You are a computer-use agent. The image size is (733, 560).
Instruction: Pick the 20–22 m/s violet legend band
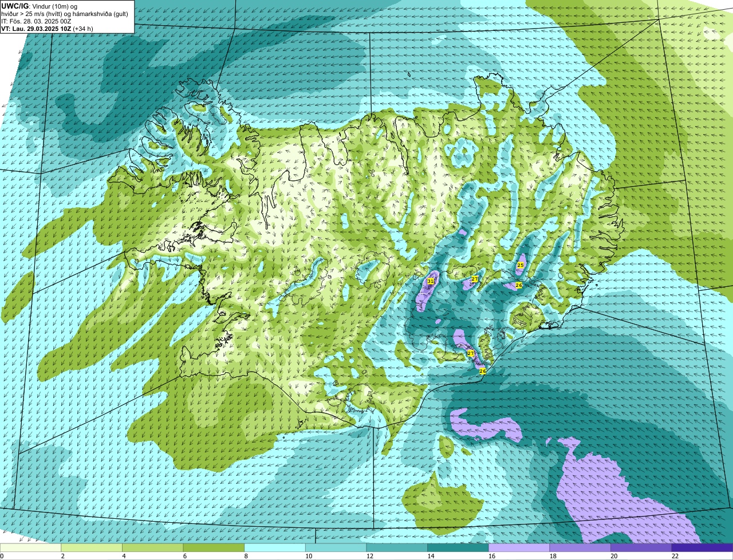tap(641, 548)
